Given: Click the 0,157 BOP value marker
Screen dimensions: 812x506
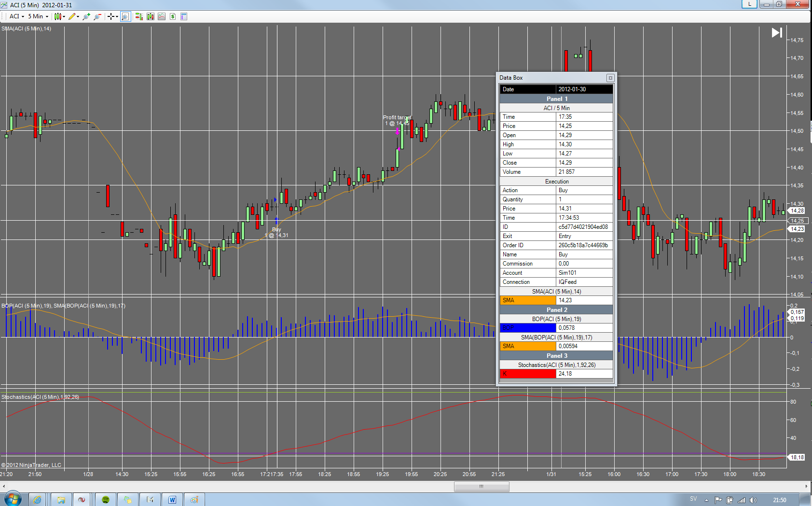Looking at the screenshot, I should pyautogui.click(x=797, y=312).
